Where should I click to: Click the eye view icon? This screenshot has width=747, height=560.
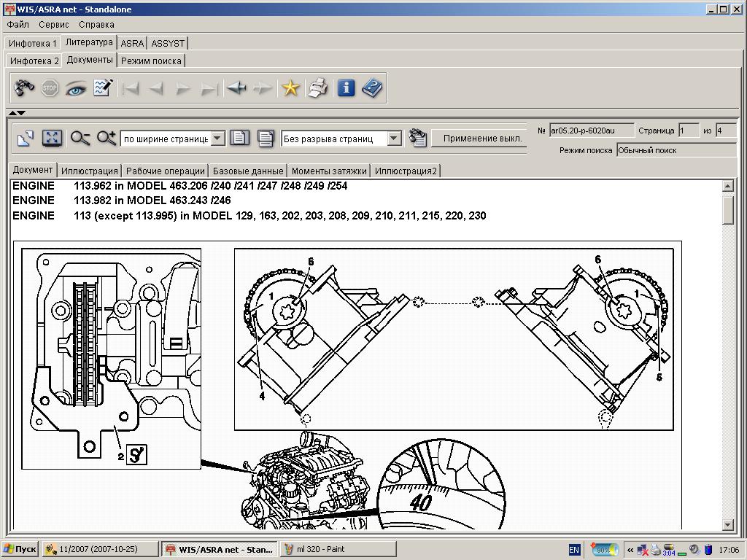76,88
